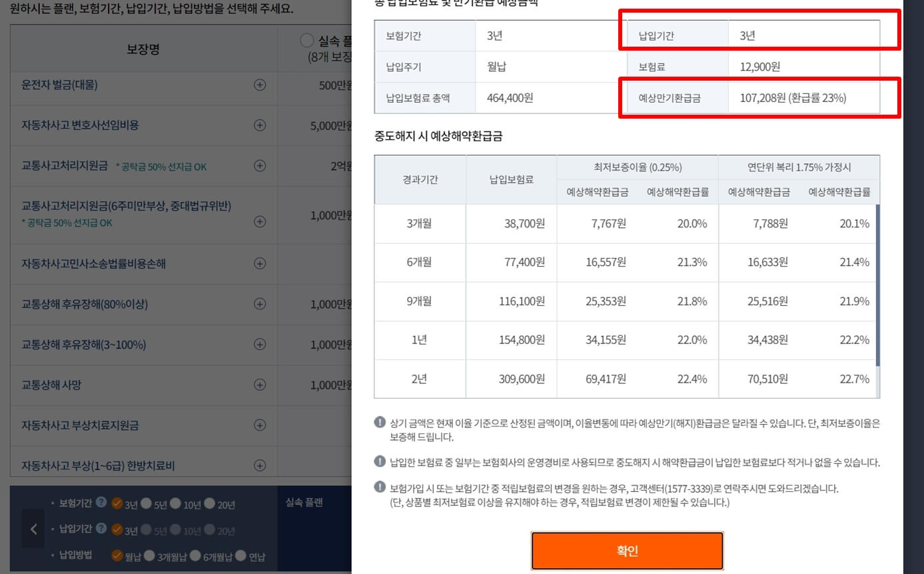Choose 납입기간 10년 option

(x=175, y=529)
